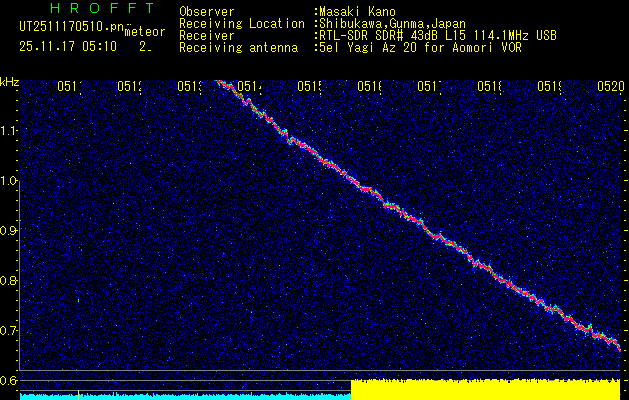Click the Observer label

tap(207, 12)
